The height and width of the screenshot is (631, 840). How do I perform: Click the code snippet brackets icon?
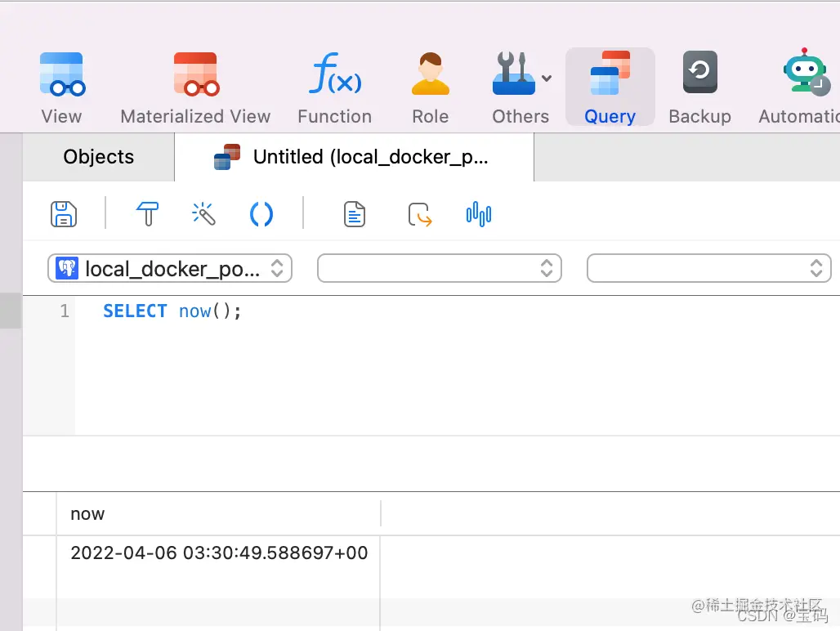click(x=261, y=213)
